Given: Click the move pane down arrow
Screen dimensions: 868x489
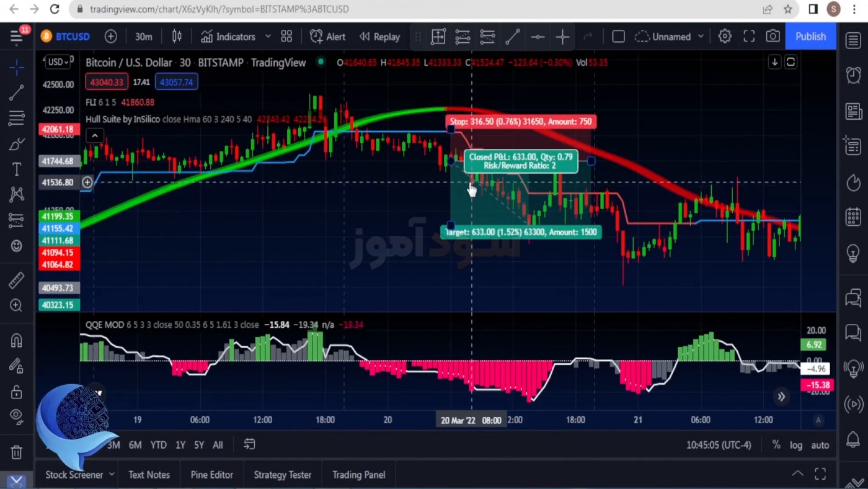Looking at the screenshot, I should point(774,62).
